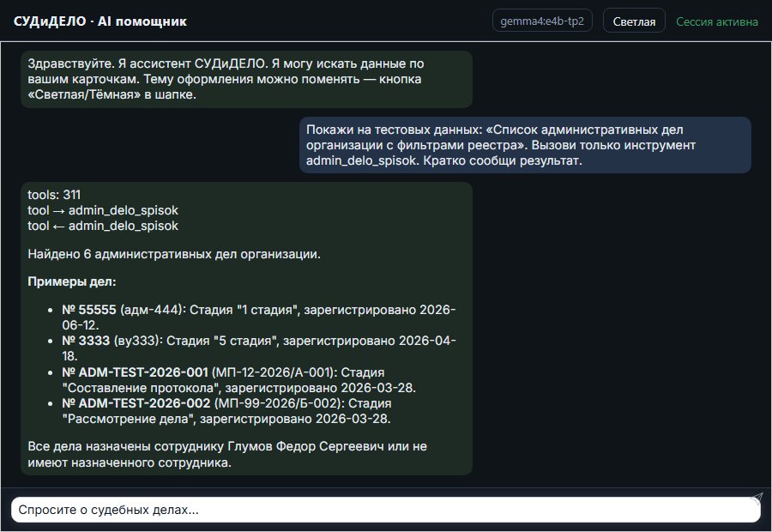
Task: Click the tool → admin_delo_spisok line
Action: [102, 210]
